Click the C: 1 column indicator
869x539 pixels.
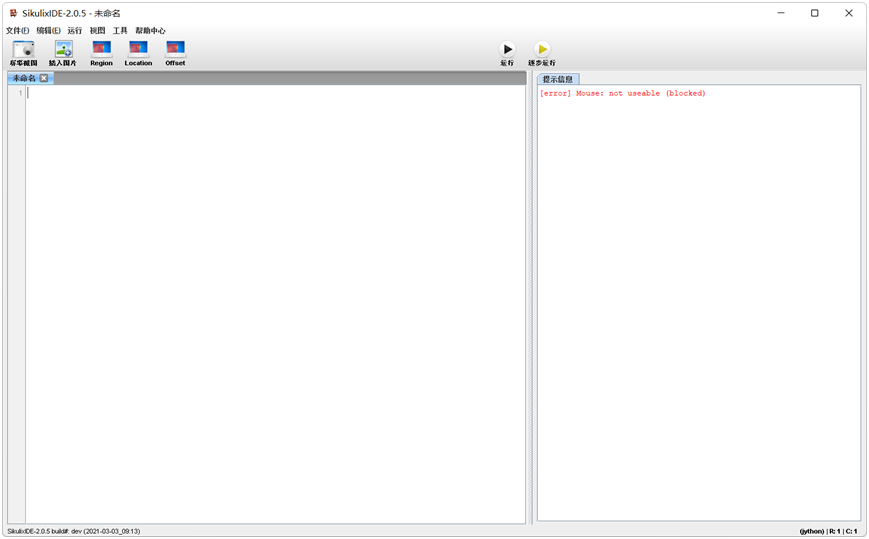click(x=851, y=531)
